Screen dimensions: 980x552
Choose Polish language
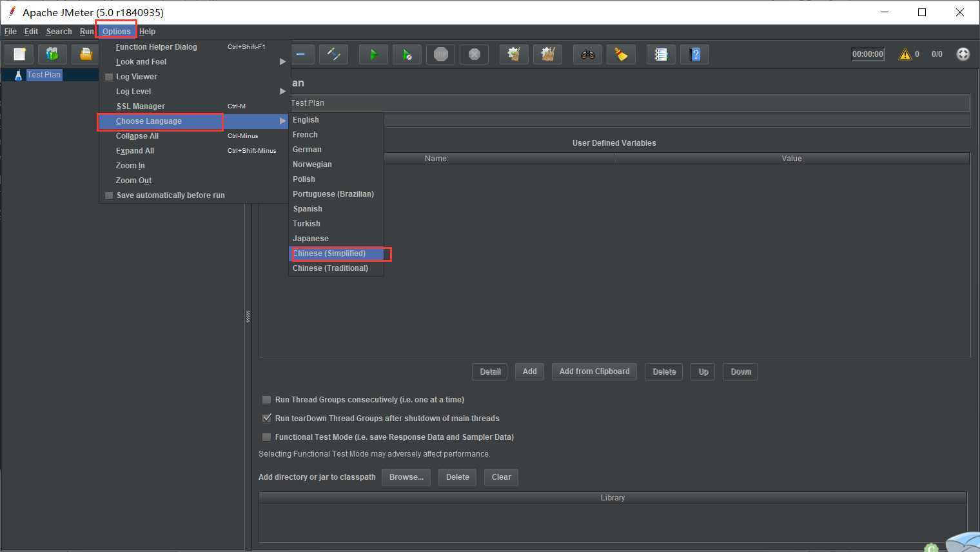[x=336, y=179]
